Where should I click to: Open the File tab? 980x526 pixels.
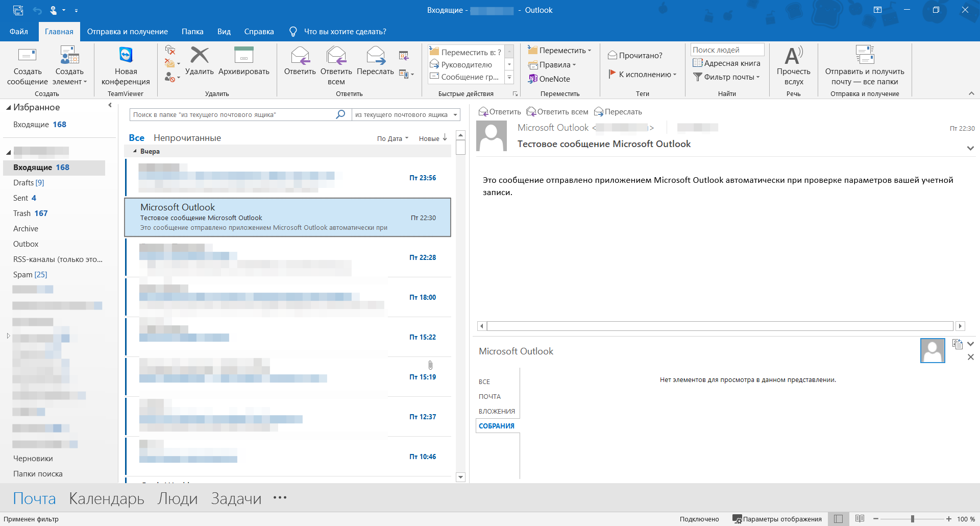(x=18, y=31)
